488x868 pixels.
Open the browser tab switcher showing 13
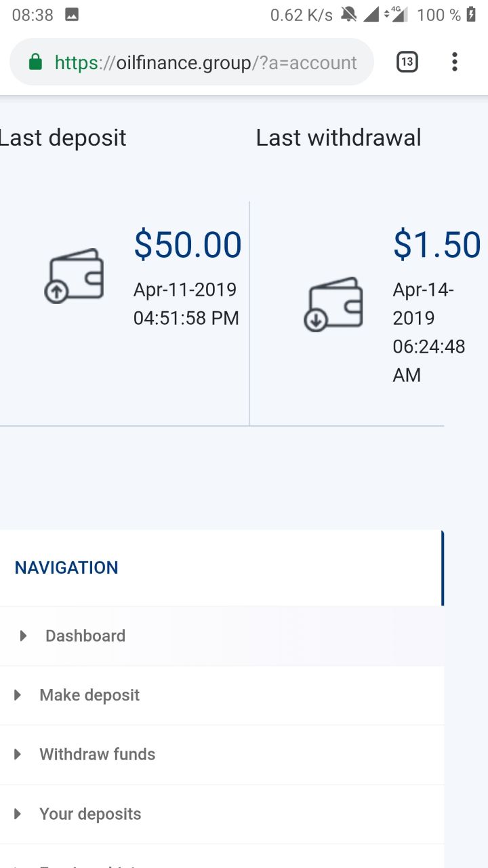tap(407, 62)
